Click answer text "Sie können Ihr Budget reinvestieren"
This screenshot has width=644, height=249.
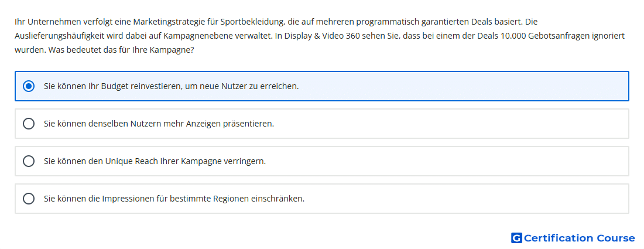(111, 86)
